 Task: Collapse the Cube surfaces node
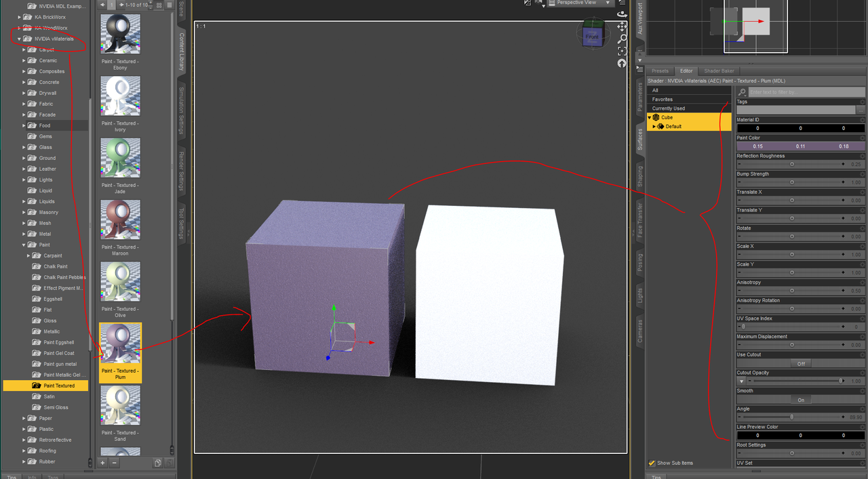[649, 117]
